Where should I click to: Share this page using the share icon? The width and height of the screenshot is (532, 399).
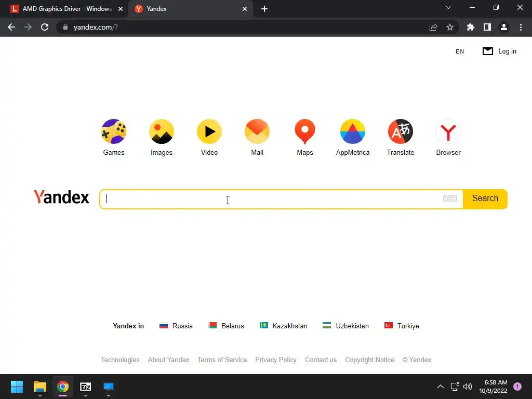[433, 27]
